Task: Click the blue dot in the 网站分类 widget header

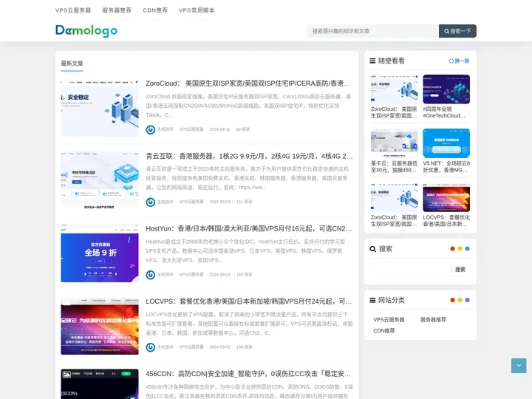Action: pyautogui.click(x=467, y=300)
